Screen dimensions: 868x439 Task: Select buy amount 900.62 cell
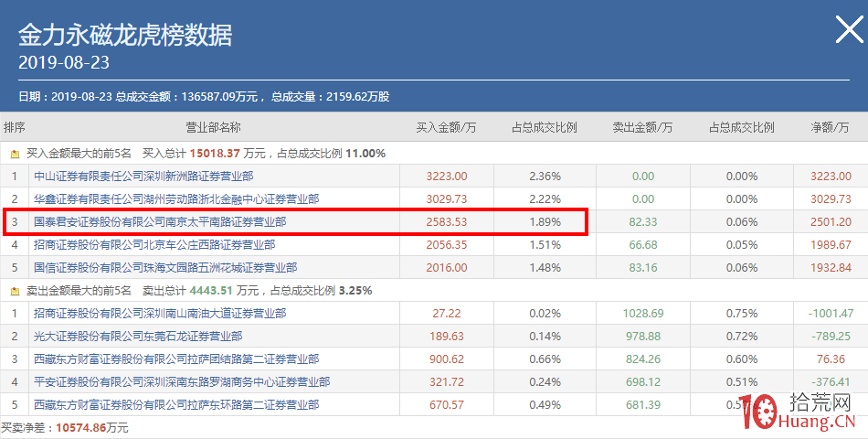pyautogui.click(x=447, y=359)
